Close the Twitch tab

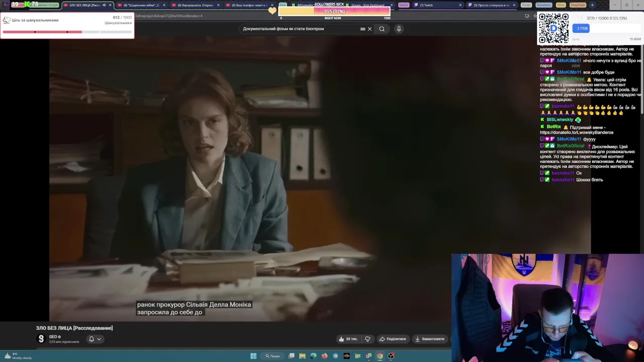point(460,5)
